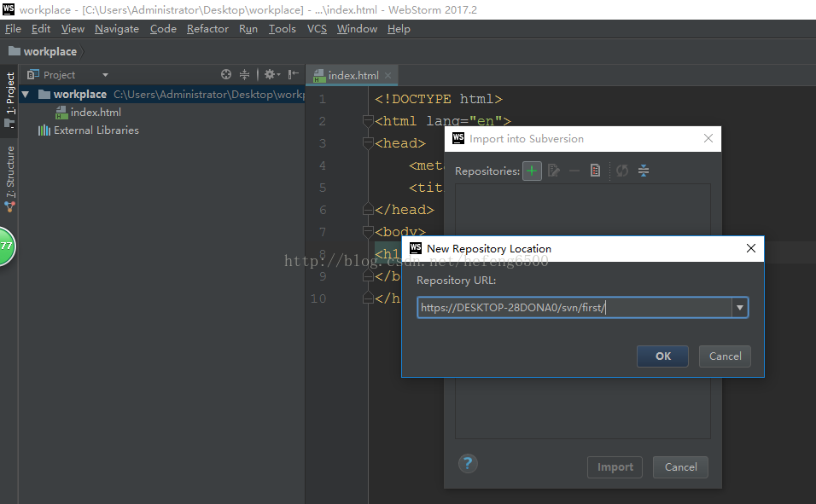Toggle the 7: Structure side tool window

tap(9, 178)
